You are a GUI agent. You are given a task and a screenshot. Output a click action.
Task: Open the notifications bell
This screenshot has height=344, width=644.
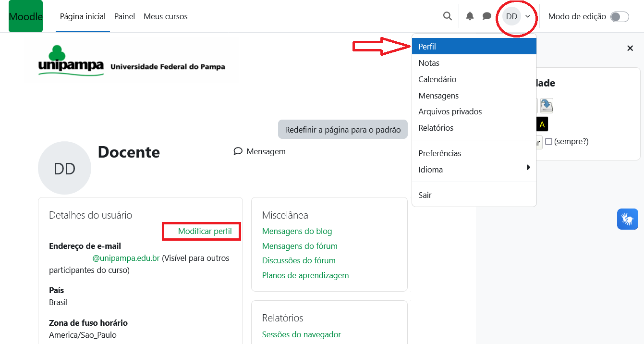point(470,16)
